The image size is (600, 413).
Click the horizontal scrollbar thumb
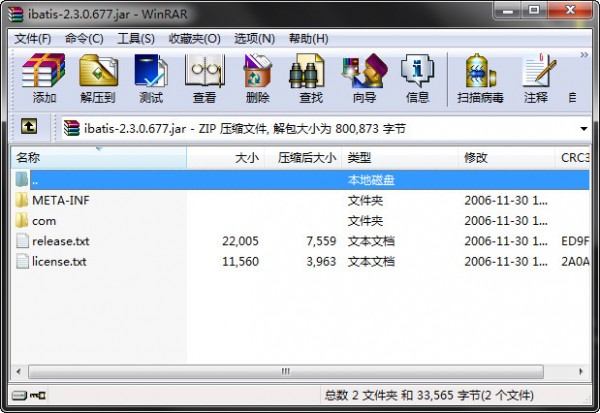click(286, 371)
